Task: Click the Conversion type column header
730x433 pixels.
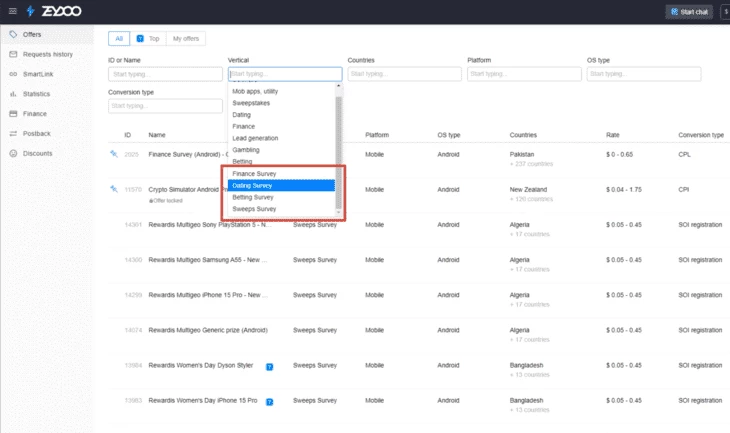Action: click(701, 135)
